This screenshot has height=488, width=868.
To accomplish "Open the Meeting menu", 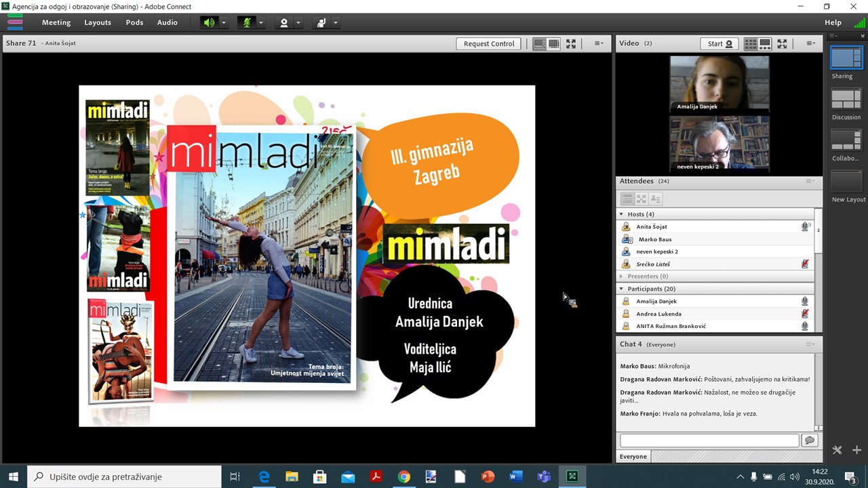I will pos(56,22).
